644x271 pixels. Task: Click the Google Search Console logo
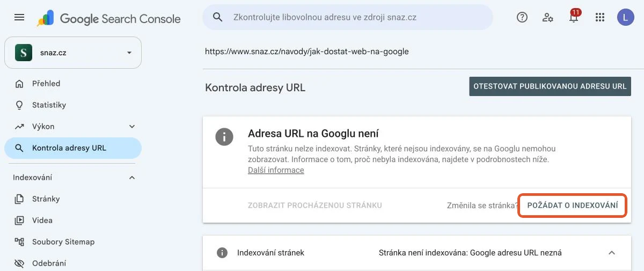click(109, 18)
